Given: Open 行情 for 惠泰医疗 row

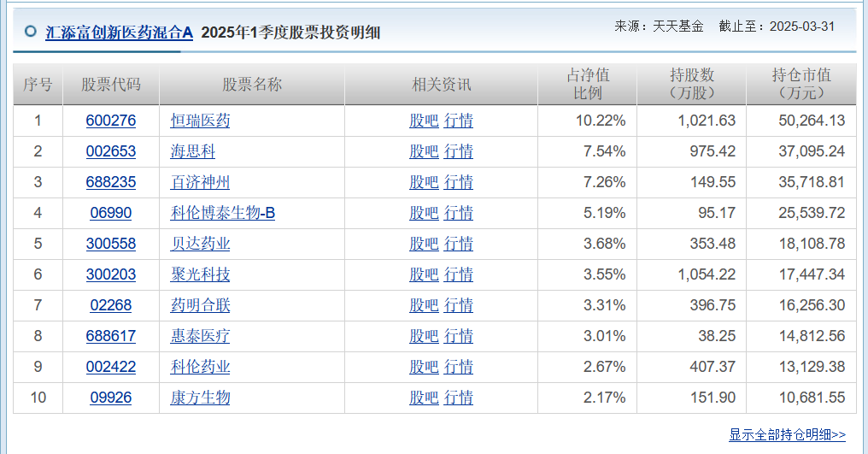Looking at the screenshot, I should pos(459,336).
